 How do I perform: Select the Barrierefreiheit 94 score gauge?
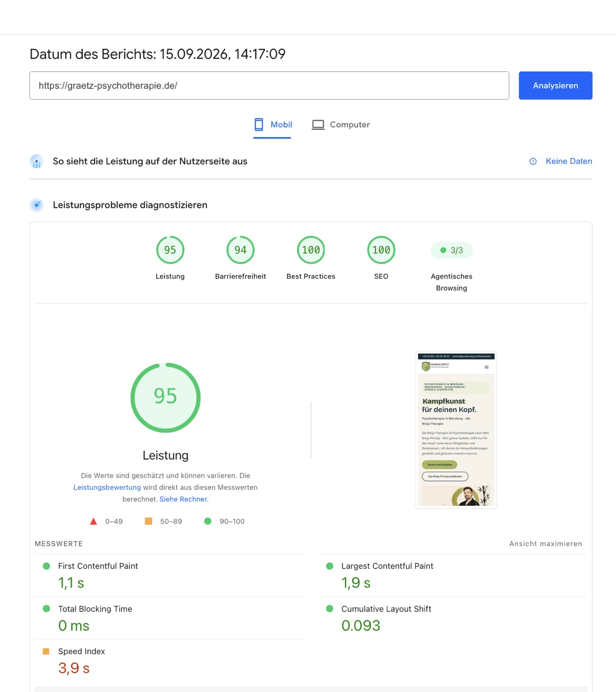[241, 250]
